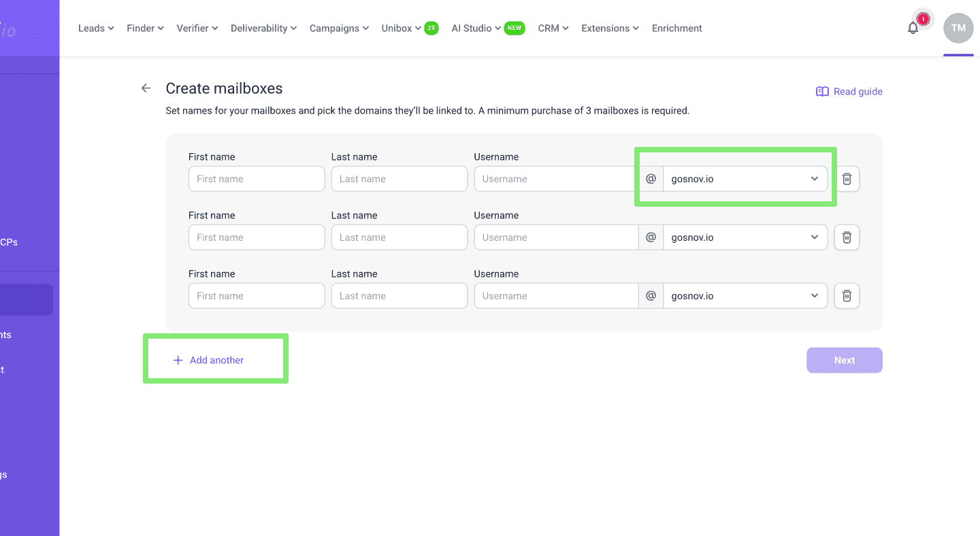Open the Deliverability menu
Image resolution: width=980 pixels, height=536 pixels.
[263, 29]
